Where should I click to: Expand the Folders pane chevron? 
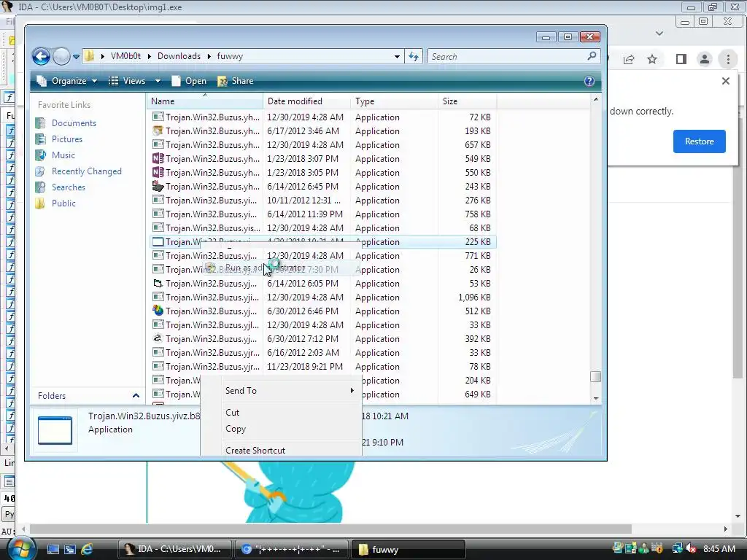136,396
